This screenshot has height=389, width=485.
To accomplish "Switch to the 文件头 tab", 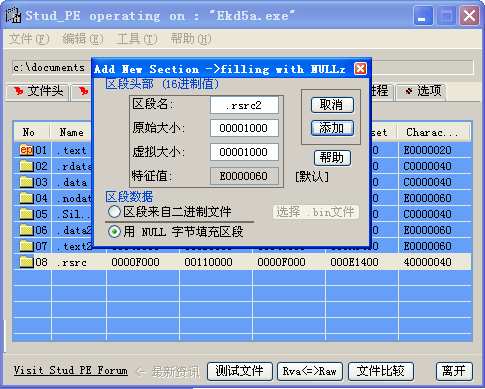I will click(x=37, y=91).
